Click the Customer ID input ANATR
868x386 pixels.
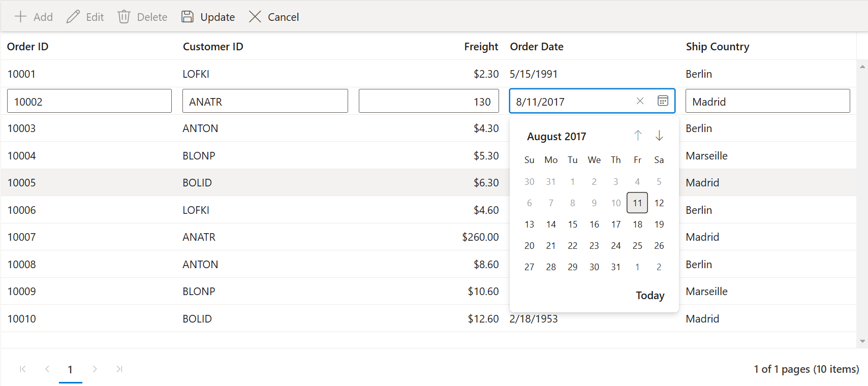pyautogui.click(x=265, y=101)
